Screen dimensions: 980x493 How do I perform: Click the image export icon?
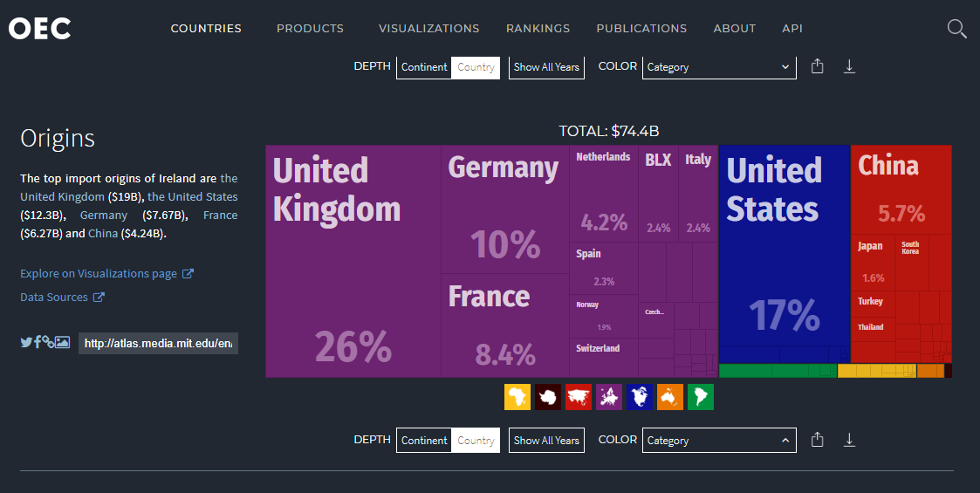(63, 342)
